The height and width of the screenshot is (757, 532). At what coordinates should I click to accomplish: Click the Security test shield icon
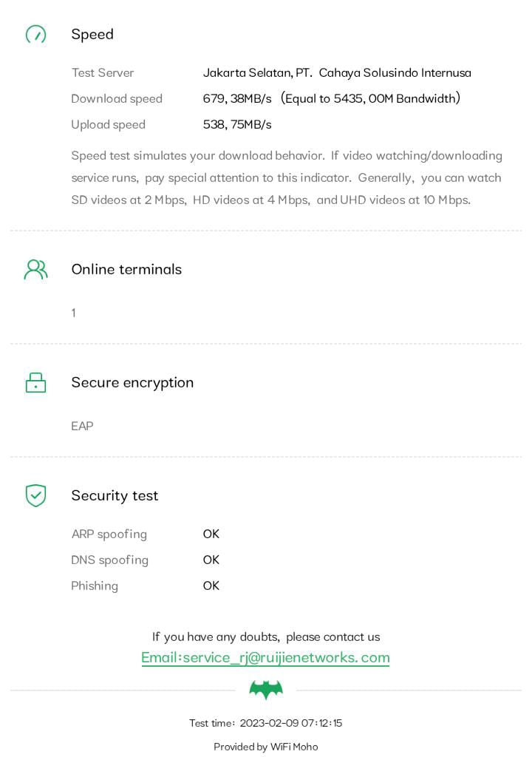(35, 495)
